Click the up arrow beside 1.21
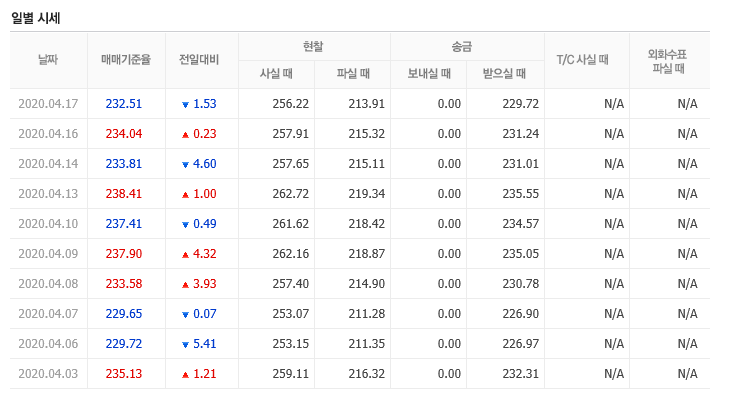Viewport: 730px width, 403px height. pos(185,375)
